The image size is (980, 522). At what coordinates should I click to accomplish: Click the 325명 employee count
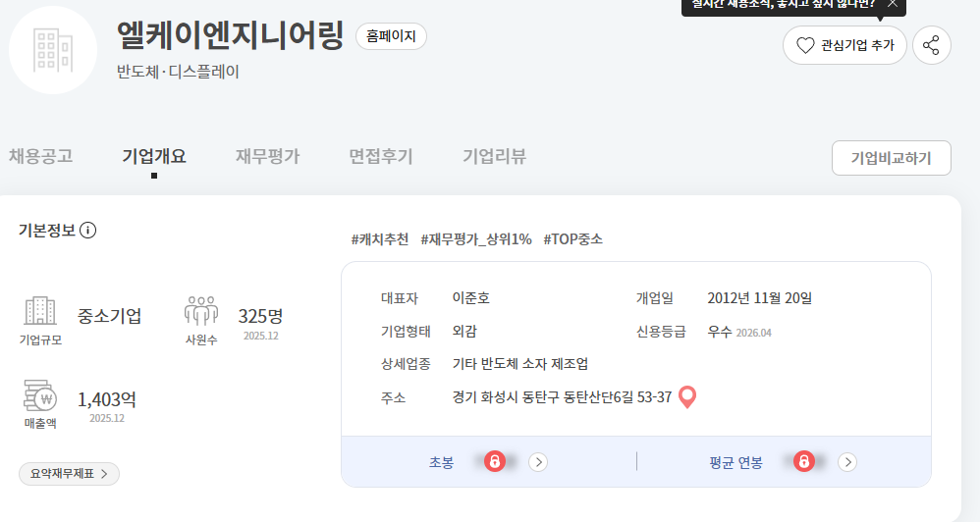260,316
